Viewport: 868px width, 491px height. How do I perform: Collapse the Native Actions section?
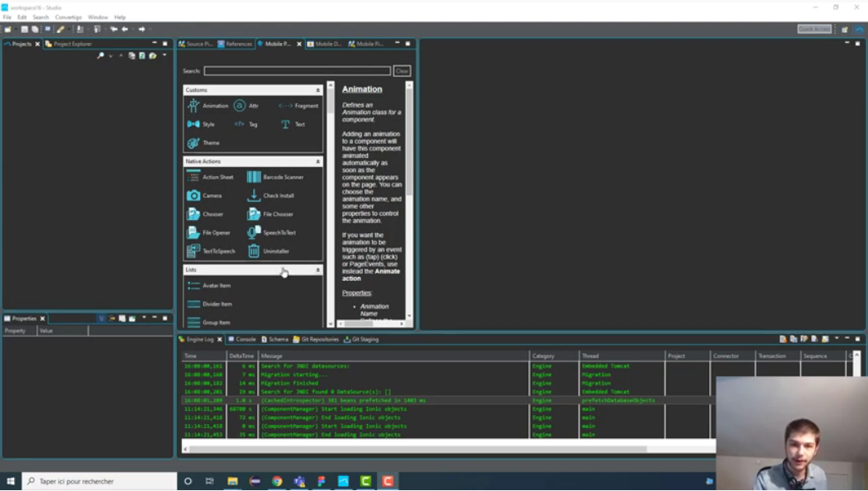[317, 162]
